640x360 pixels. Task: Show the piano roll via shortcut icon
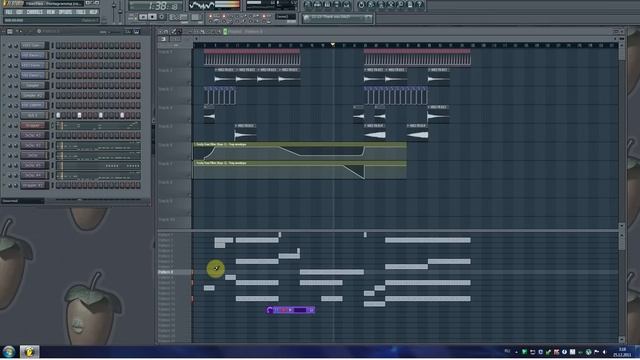327,5
